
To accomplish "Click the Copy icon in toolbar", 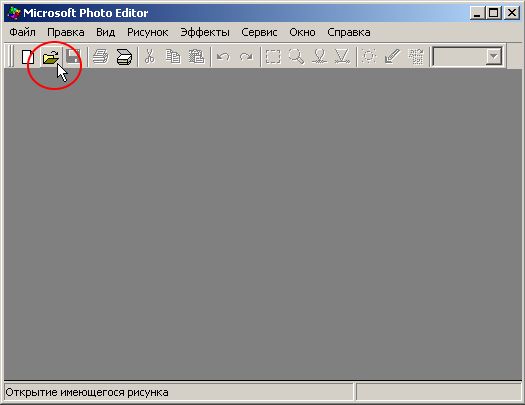I will pos(173,57).
